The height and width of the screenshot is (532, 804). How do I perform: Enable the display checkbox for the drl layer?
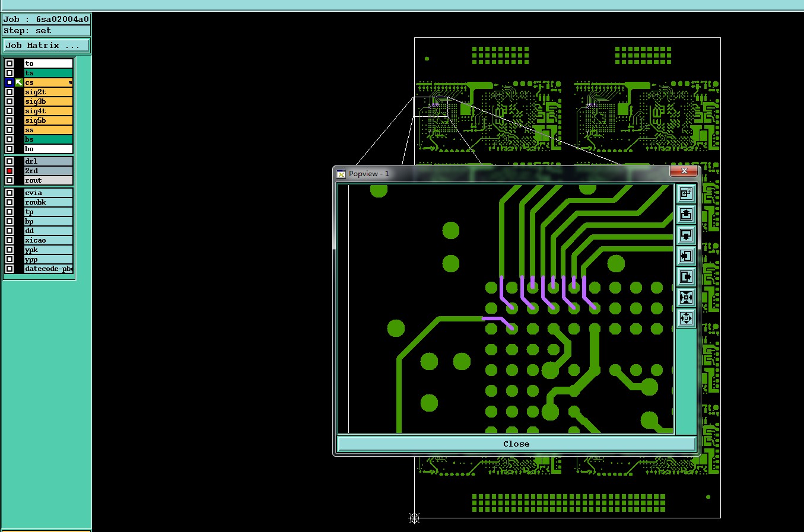(x=9, y=161)
